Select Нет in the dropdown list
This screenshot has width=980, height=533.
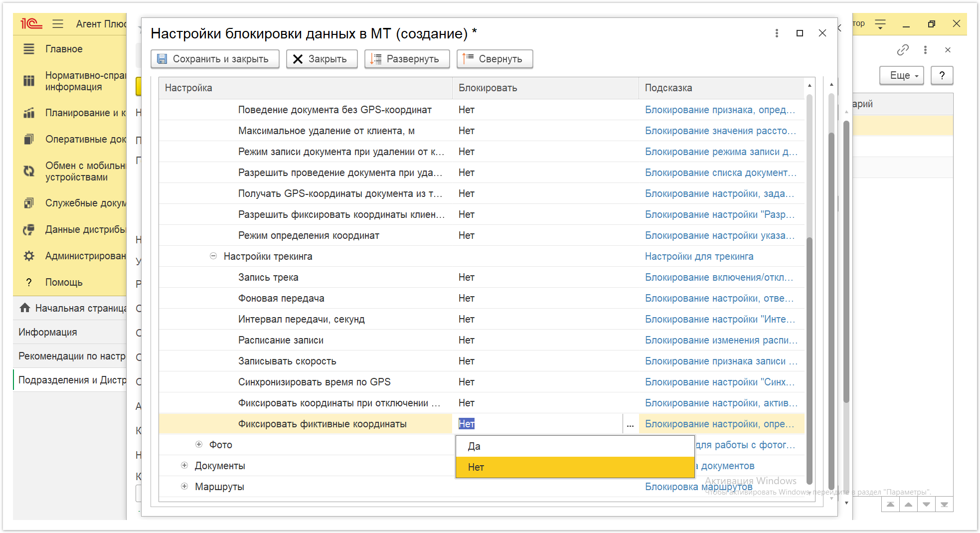(575, 467)
